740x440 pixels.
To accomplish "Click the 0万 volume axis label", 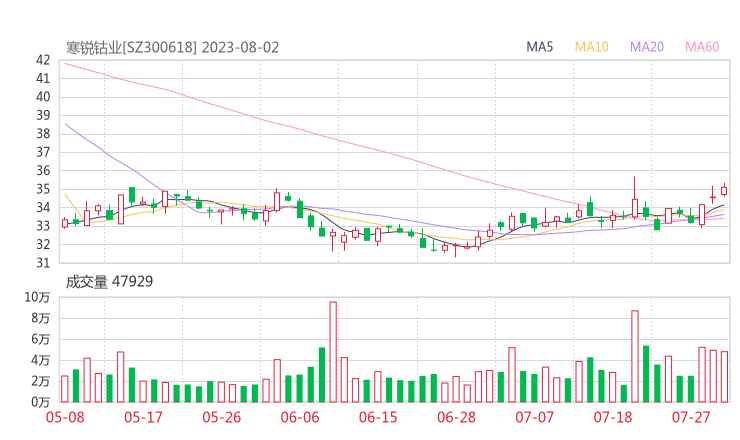I will point(41,402).
